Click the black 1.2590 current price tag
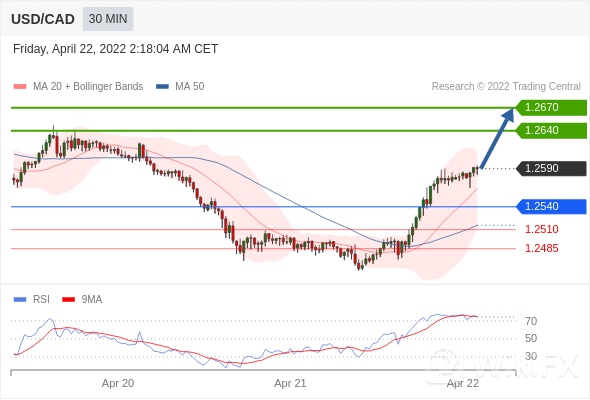Image resolution: width=590 pixels, height=400 pixels. [551, 168]
